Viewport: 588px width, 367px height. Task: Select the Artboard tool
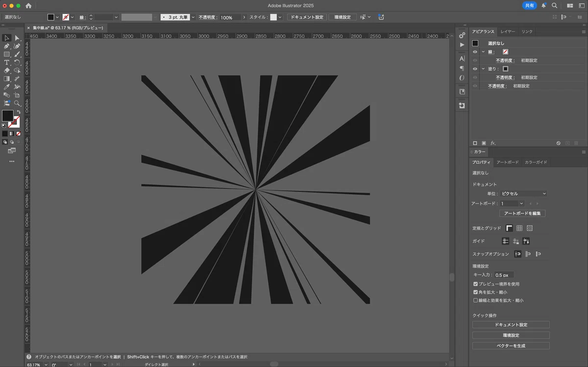pyautogui.click(x=17, y=95)
